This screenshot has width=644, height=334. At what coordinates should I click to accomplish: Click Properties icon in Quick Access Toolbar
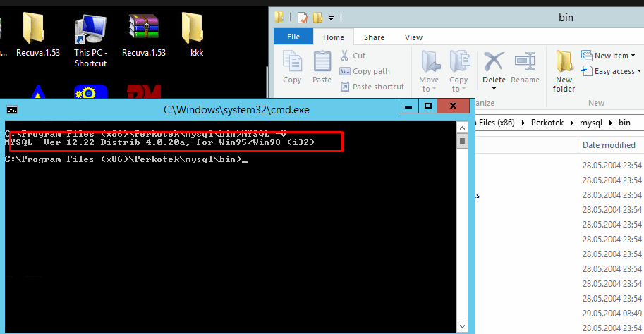(x=302, y=17)
